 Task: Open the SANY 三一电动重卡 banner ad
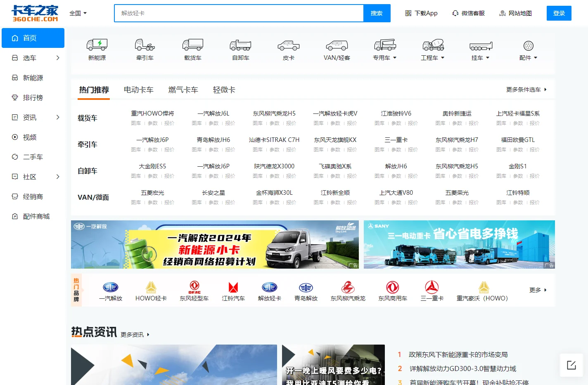point(459,244)
